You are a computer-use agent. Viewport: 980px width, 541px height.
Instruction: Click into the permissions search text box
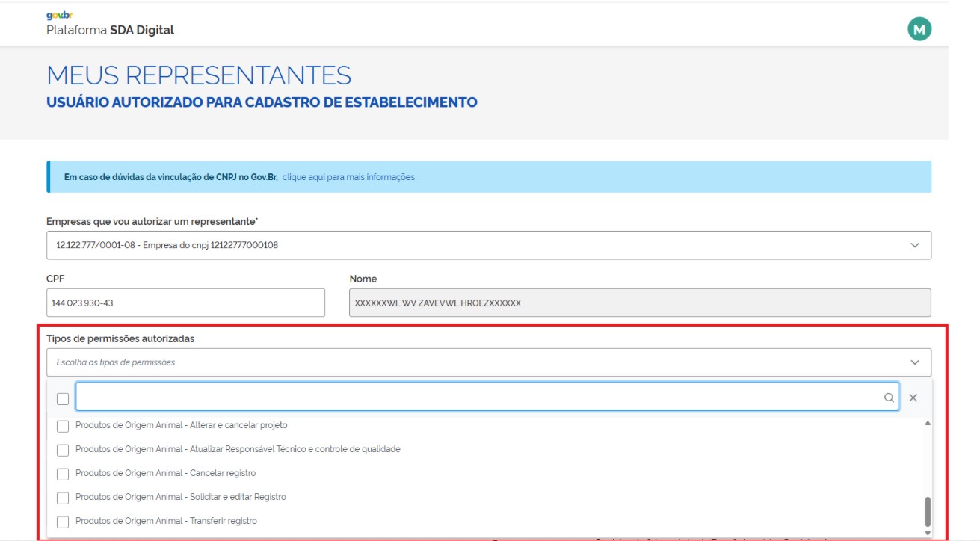tap(478, 398)
